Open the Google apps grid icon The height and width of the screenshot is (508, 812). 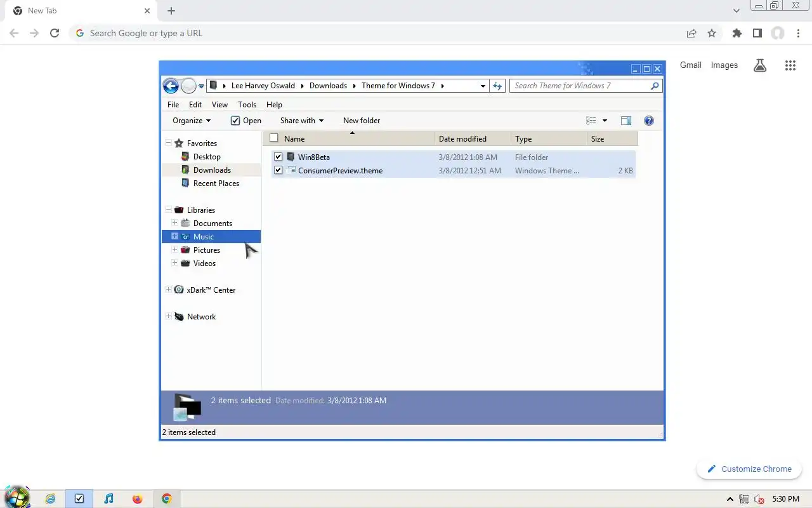pos(790,65)
